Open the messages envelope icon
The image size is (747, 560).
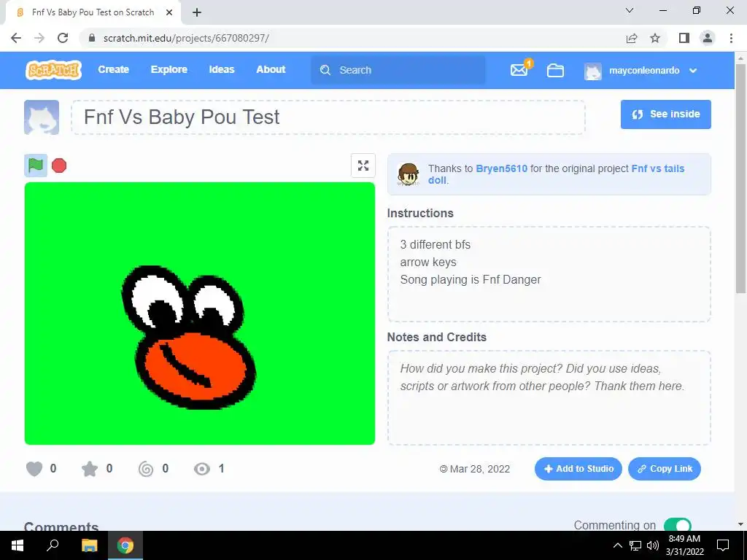click(519, 70)
